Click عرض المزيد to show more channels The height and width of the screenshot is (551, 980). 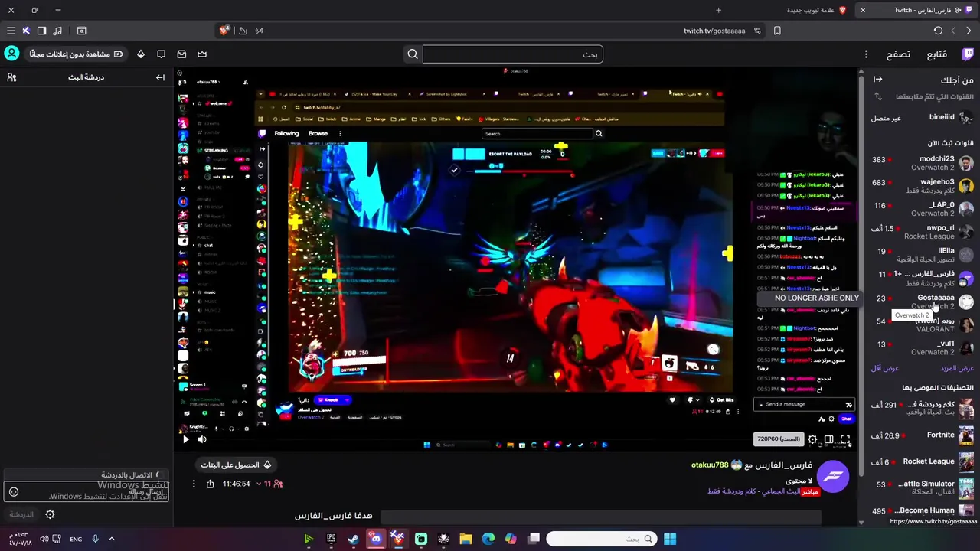pyautogui.click(x=957, y=368)
